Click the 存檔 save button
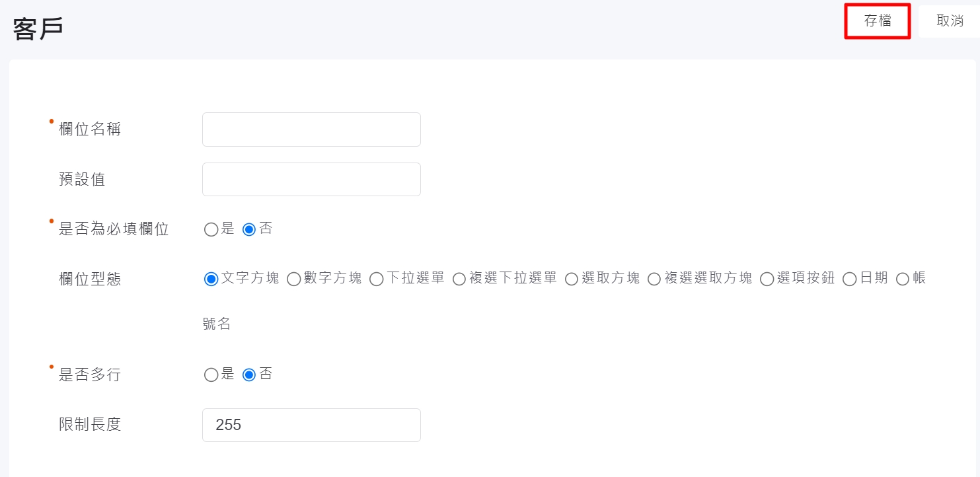980x477 pixels. (878, 21)
